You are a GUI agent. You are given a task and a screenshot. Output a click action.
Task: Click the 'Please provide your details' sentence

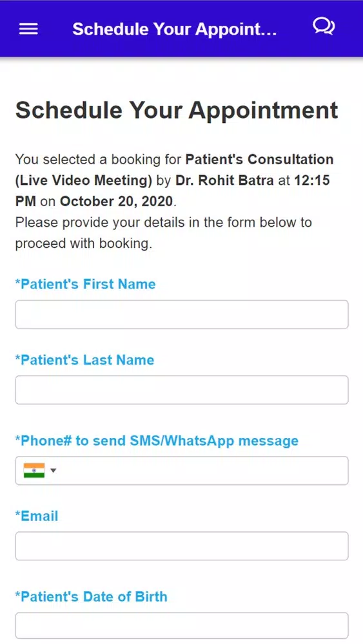tap(164, 233)
